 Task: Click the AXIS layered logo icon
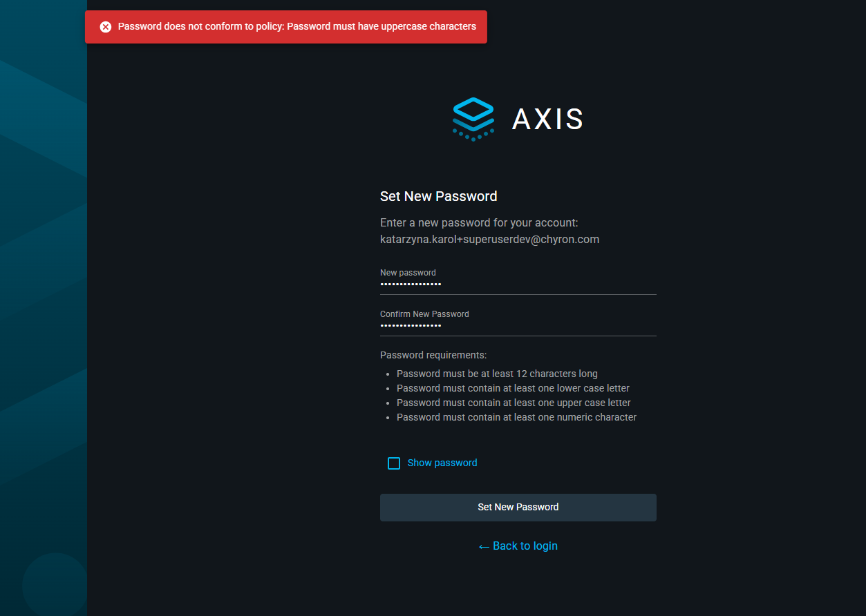pos(473,119)
